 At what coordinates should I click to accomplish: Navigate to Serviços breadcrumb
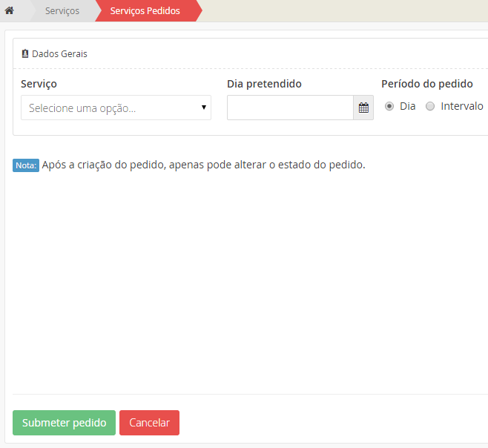click(x=62, y=10)
